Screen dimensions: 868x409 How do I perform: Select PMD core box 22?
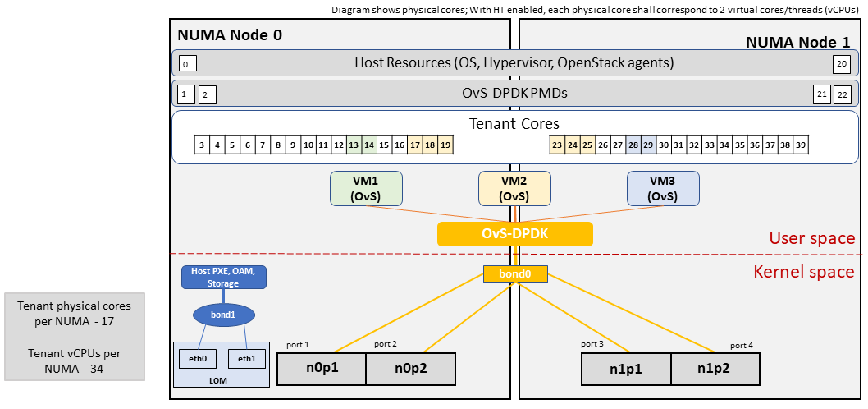coord(842,94)
